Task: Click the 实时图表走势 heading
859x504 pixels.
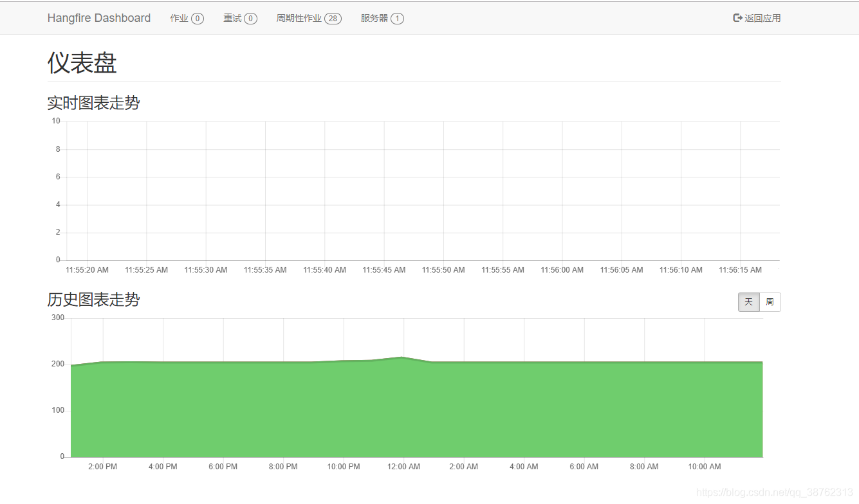Action: tap(94, 103)
